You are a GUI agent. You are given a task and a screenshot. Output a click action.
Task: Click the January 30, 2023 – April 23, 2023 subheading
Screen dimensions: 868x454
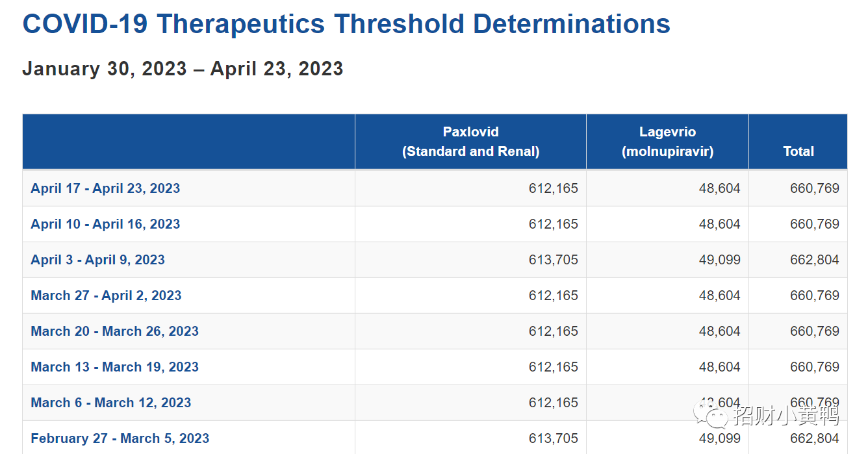183,69
